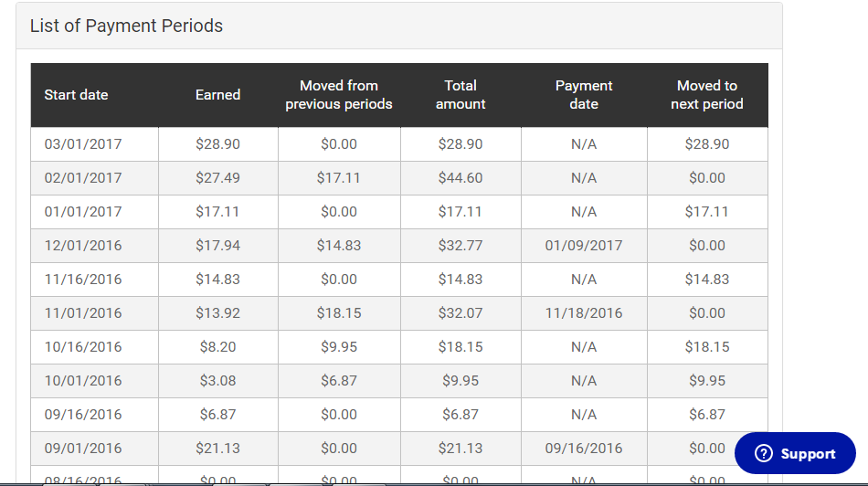Open the Support chat button

pyautogui.click(x=795, y=454)
